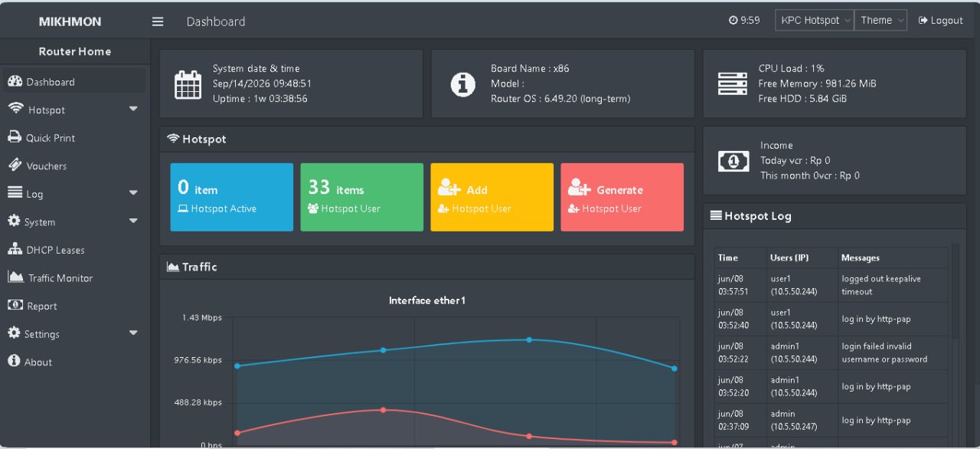Expand the System submenu arrow
This screenshot has height=449, width=980.
[133, 221]
